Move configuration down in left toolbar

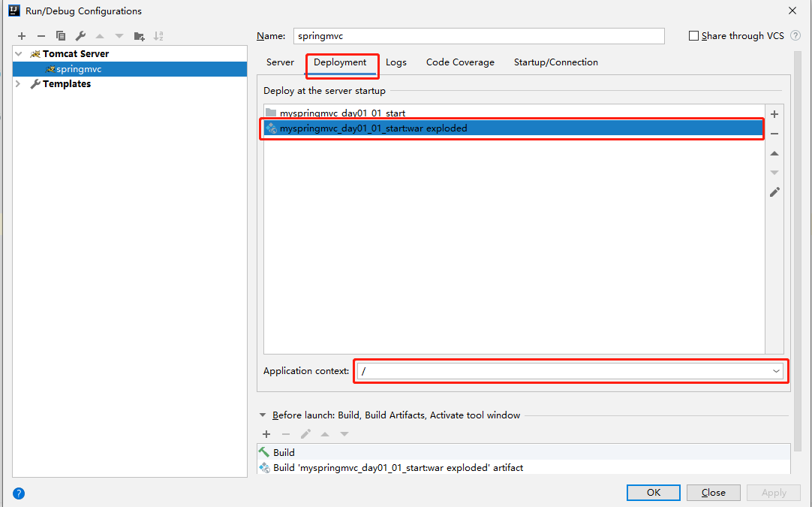click(119, 36)
